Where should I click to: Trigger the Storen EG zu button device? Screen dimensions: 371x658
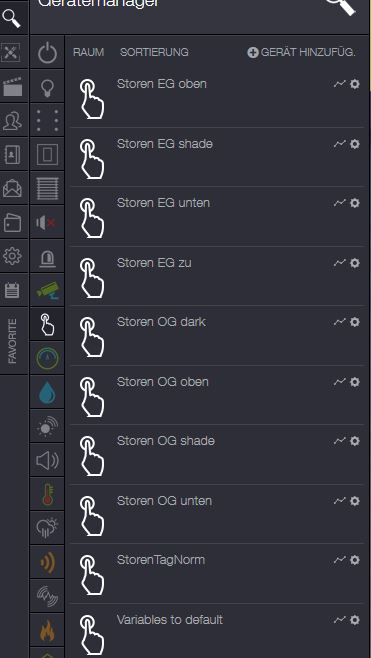click(217, 276)
